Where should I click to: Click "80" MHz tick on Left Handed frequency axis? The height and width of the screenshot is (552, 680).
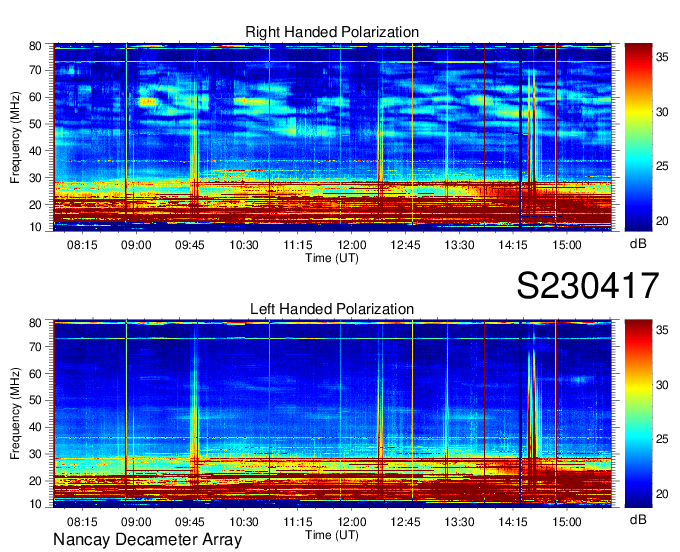(35, 323)
